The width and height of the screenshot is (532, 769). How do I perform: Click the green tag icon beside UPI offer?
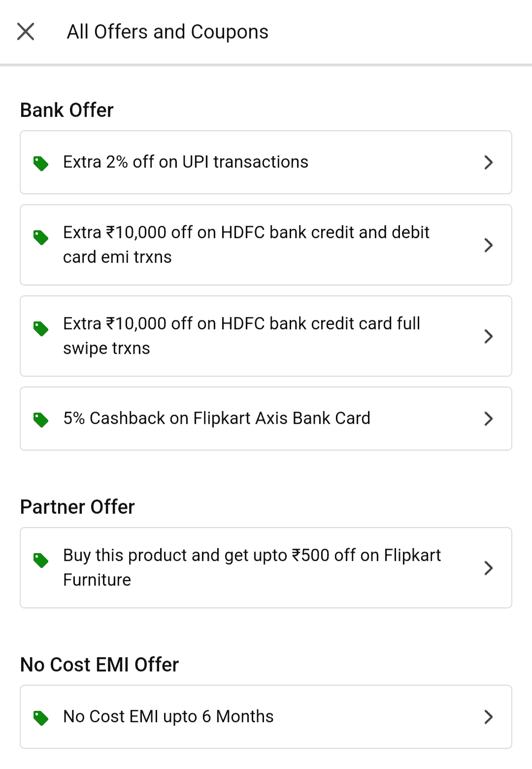click(41, 163)
